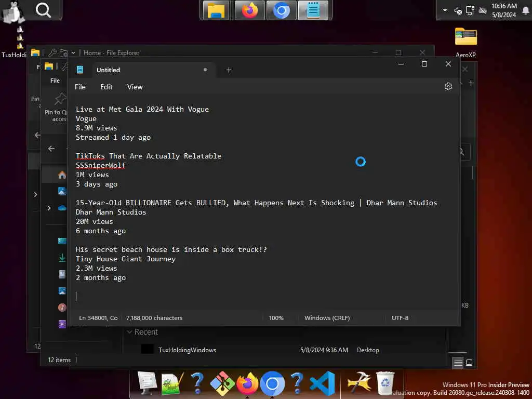
Task: Open the Notepad Edit menu
Action: (x=106, y=87)
